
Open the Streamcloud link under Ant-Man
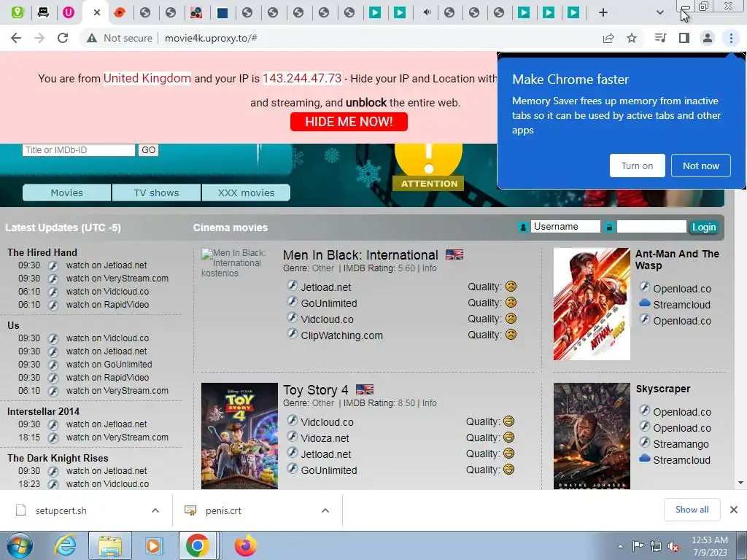coord(681,305)
